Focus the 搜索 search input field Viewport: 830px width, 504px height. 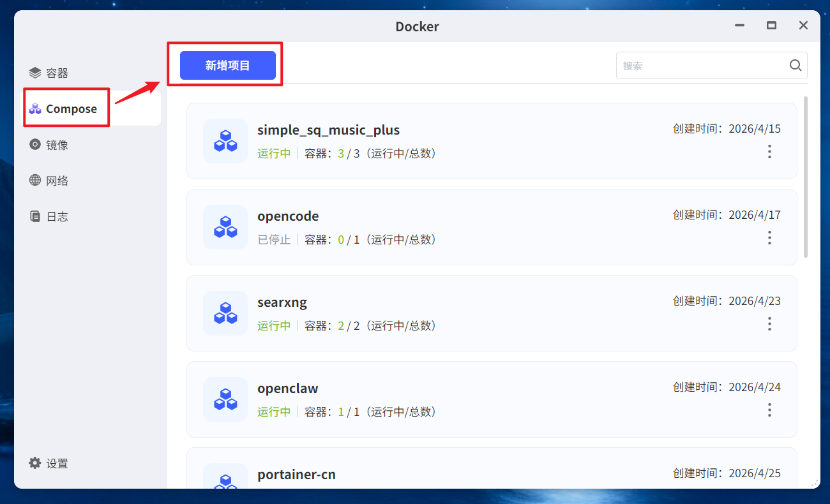pos(702,66)
